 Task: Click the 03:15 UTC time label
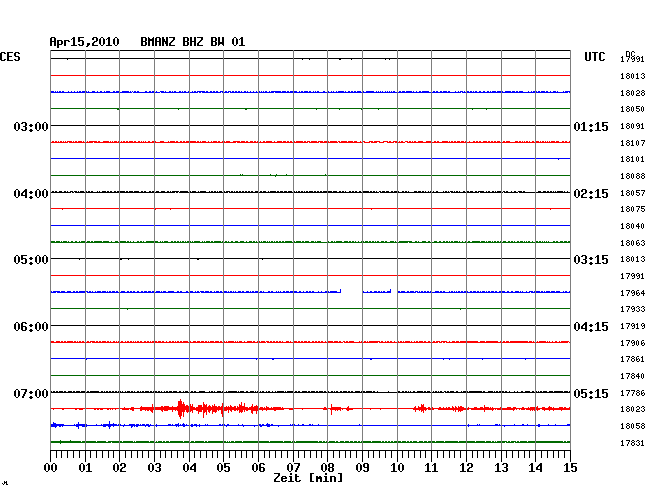click(x=591, y=260)
